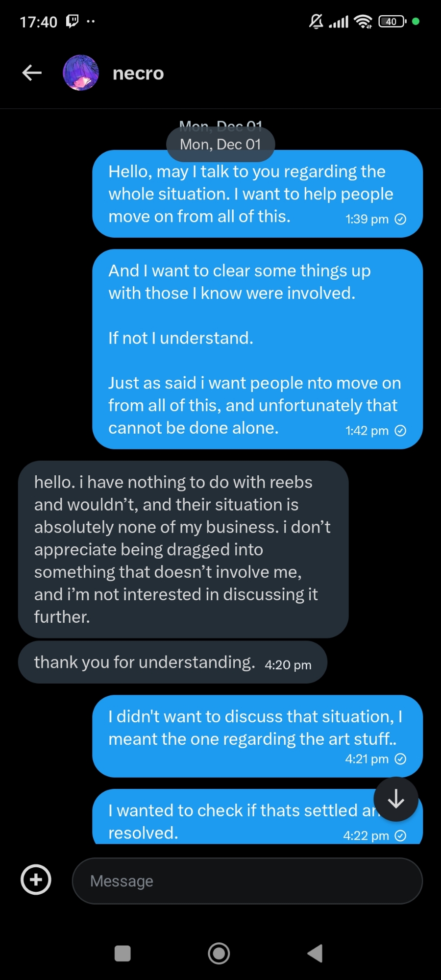Select the "Hello, may I talk" message bubble
Screen dimensions: 441x980
(257, 194)
